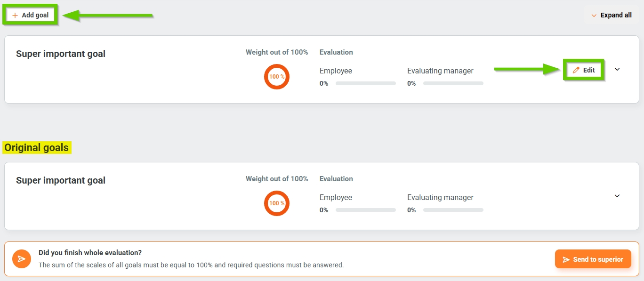Expand all goals
This screenshot has width=644, height=281.
click(611, 15)
